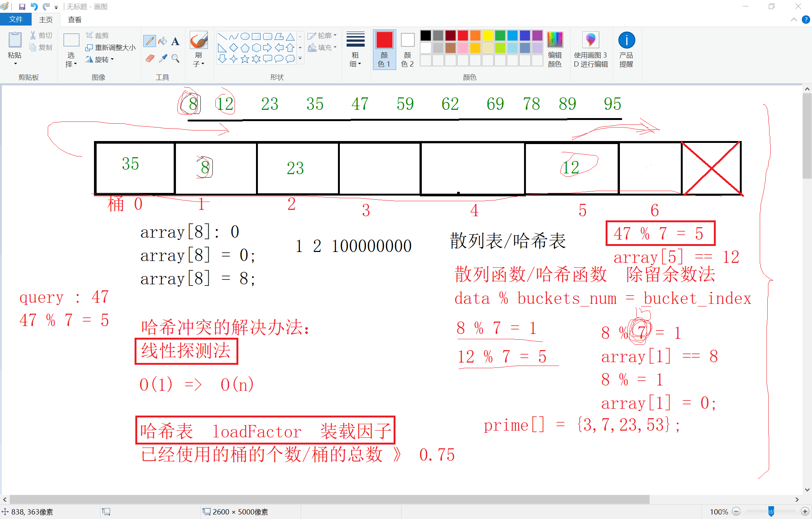Click the horizontal scrollbar thumb
Image resolution: width=812 pixels, height=519 pixels.
pyautogui.click(x=329, y=499)
